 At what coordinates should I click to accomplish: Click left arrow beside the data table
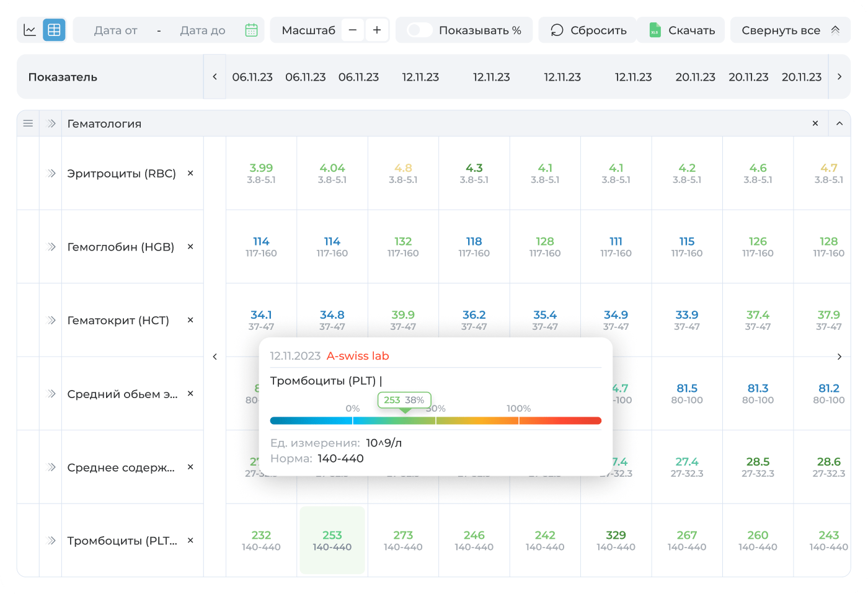tap(215, 357)
